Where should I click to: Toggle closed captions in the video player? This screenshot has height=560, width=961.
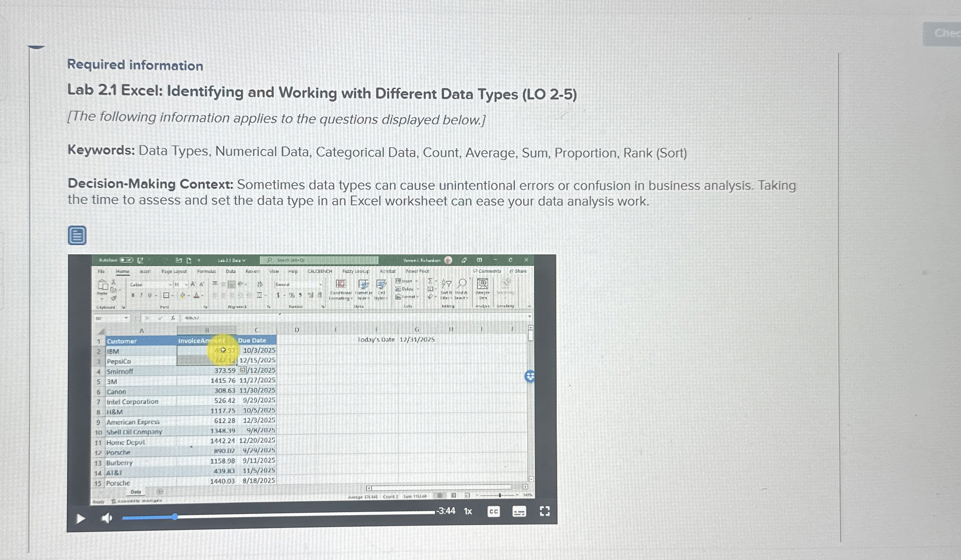coord(494,512)
